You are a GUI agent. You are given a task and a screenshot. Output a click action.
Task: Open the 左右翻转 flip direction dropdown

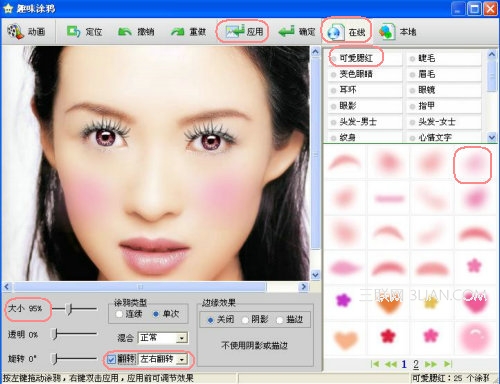tap(182, 359)
